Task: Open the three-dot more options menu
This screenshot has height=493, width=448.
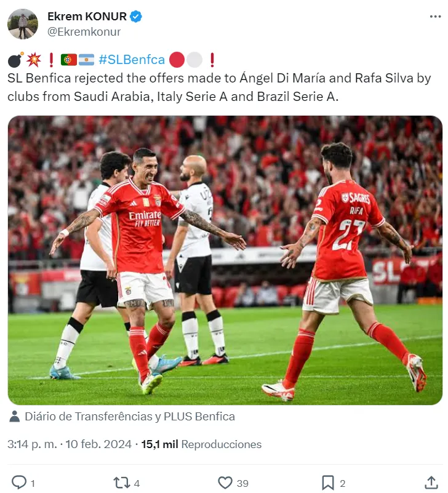Action: [435, 17]
